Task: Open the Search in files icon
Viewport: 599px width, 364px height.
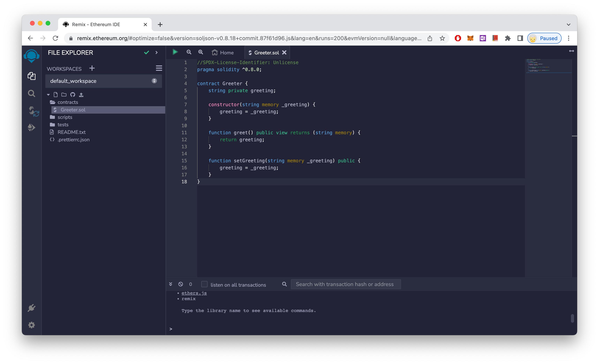Action: pos(32,93)
